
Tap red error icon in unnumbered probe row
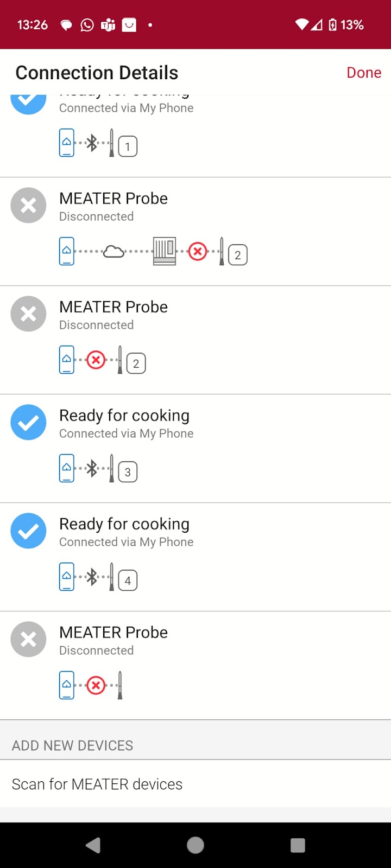96,685
